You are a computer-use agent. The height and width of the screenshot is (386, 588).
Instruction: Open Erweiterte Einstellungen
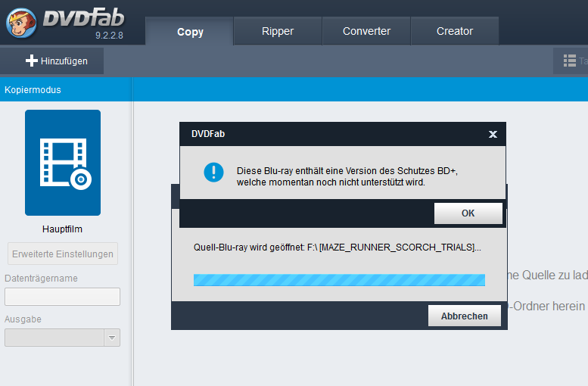pyautogui.click(x=63, y=254)
